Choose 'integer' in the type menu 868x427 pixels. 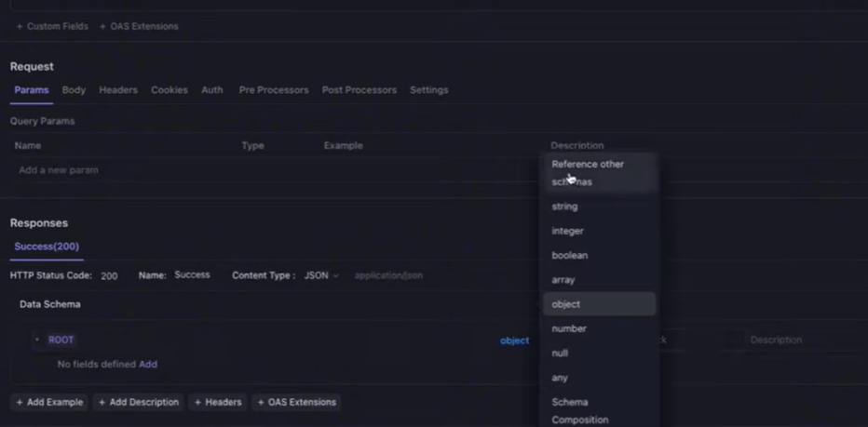click(x=567, y=231)
